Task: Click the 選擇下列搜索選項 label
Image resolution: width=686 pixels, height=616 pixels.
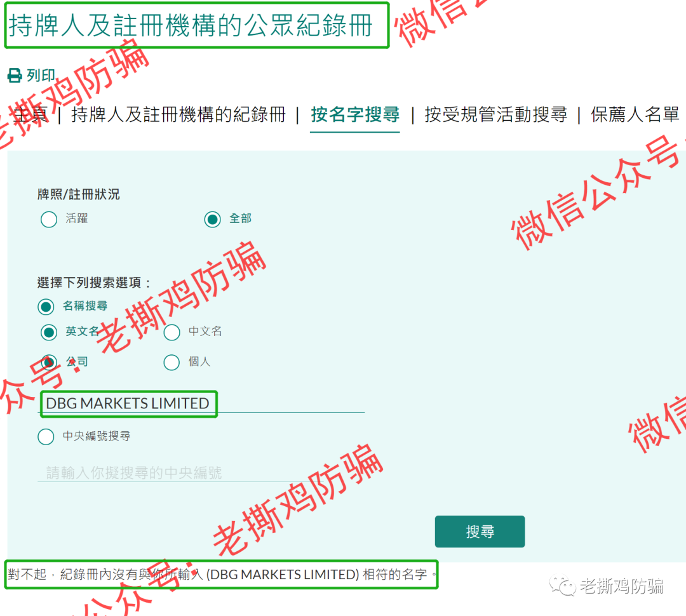Action: [x=94, y=283]
